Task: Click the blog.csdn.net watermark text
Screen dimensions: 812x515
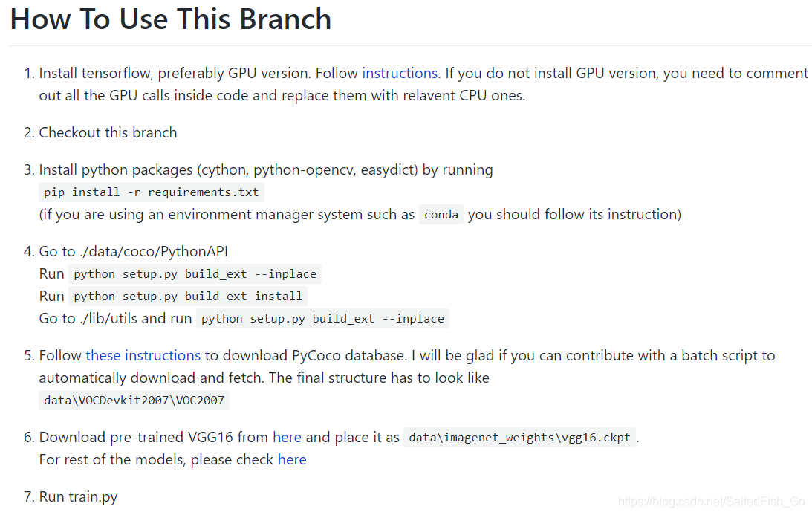Action: coord(712,502)
